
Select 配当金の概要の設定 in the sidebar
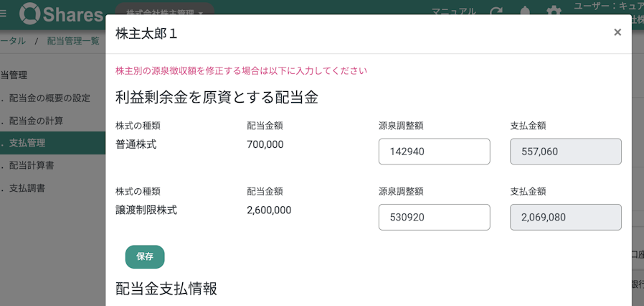[49, 98]
